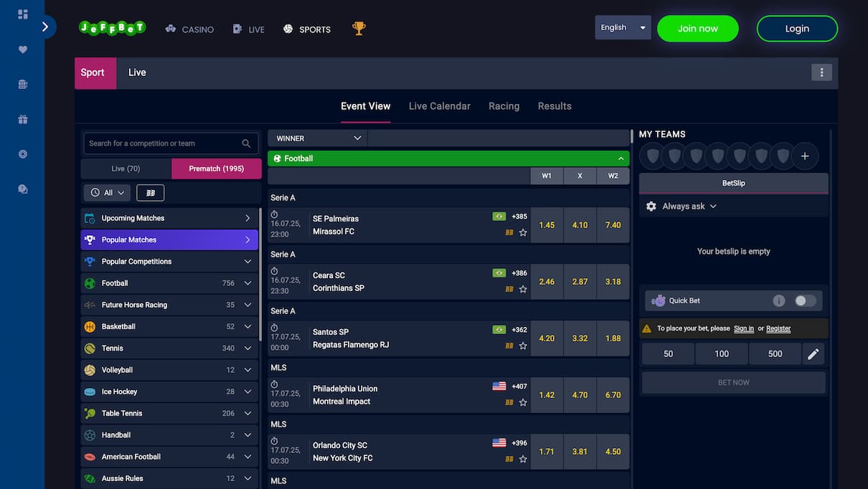Open the WINNER market dropdown

(318, 138)
